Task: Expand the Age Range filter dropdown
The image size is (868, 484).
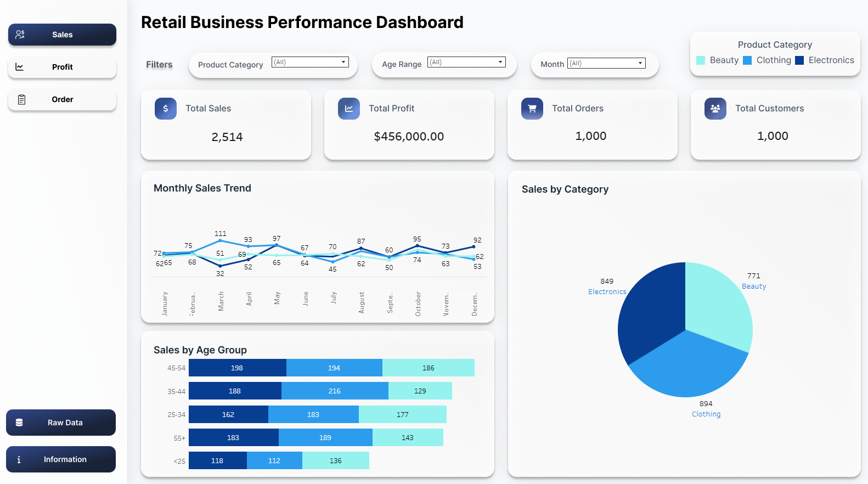Action: [466, 62]
